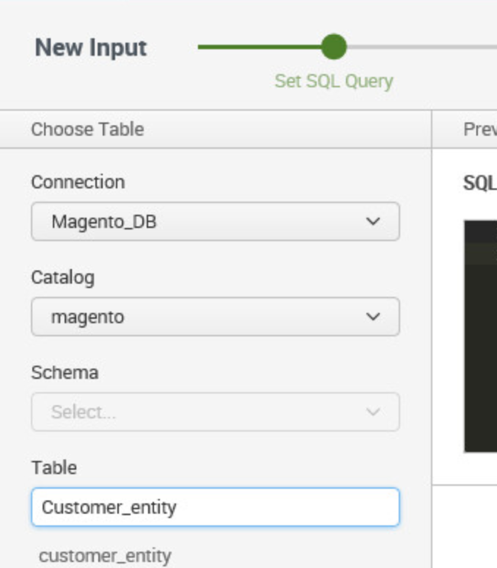Open the Connection dropdown showing Magento_DB

[x=216, y=221]
